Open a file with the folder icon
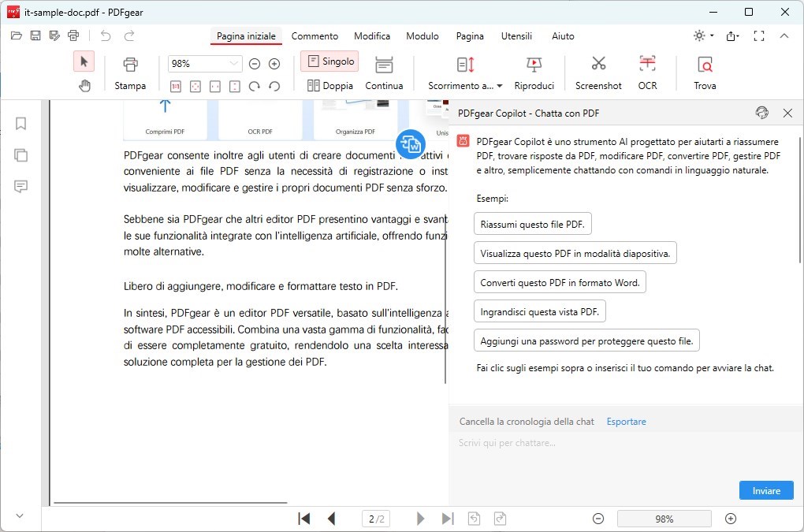The height and width of the screenshot is (532, 804). pos(17,35)
